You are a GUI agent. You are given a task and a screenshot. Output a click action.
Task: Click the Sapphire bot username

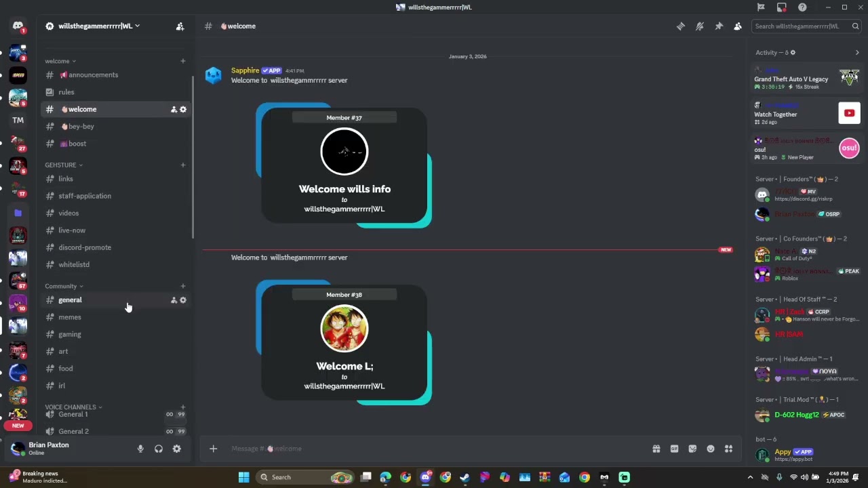click(245, 70)
